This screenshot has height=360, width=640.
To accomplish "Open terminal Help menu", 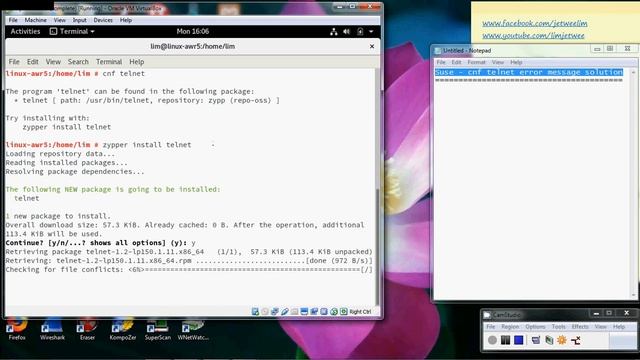I will (x=137, y=62).
